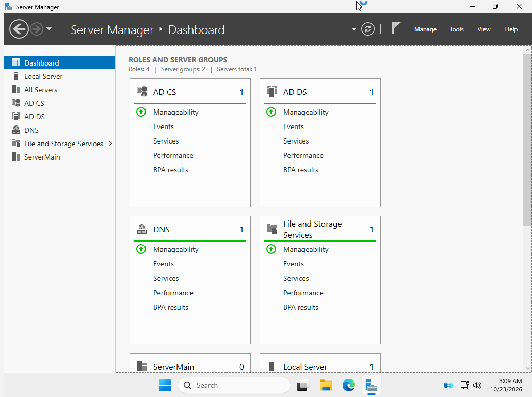This screenshot has height=397, width=532.
Task: Open Performance in File and Storage tile
Action: tap(303, 293)
